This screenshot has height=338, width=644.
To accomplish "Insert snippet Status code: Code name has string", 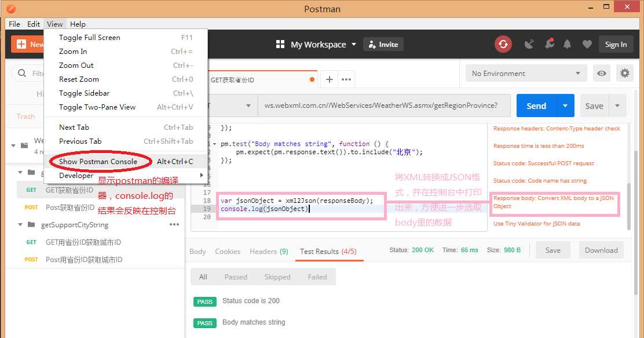I will (x=540, y=180).
